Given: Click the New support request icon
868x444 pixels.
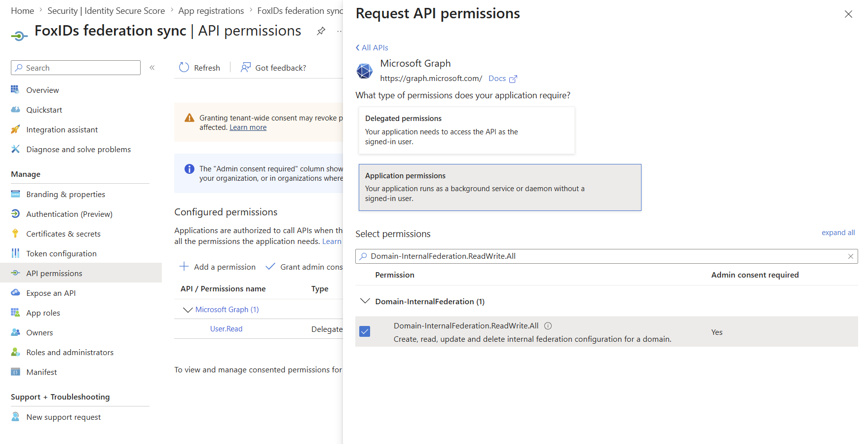Looking at the screenshot, I should pos(15,417).
